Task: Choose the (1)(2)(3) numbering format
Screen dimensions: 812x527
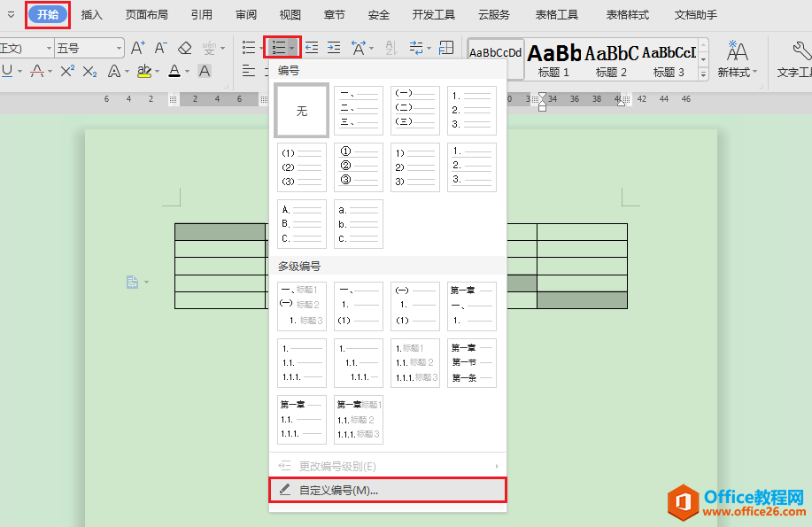Action: 302,167
